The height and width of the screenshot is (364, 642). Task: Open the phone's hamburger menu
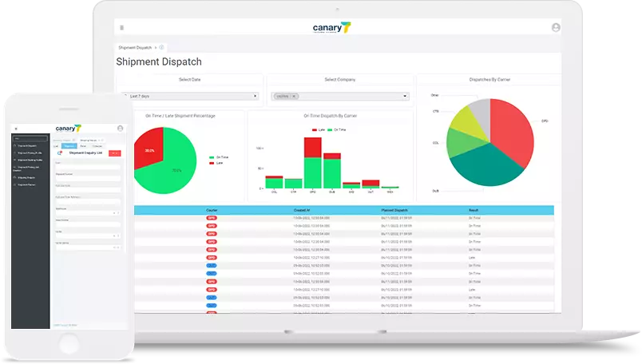(x=15, y=128)
